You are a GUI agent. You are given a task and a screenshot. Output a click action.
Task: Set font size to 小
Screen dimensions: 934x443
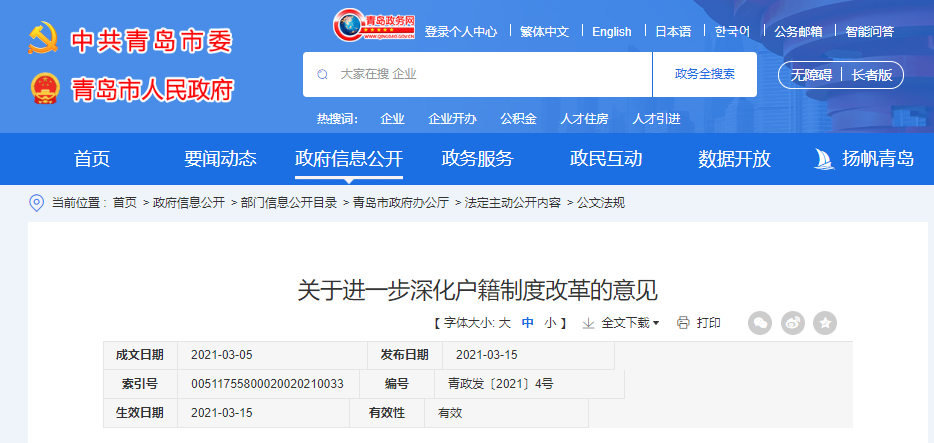pos(550,323)
